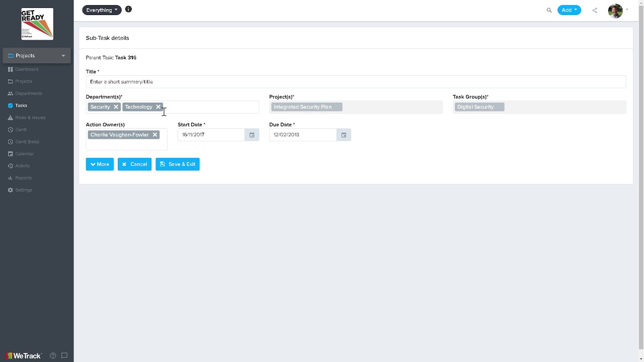Open Reports in the sidebar
Screen dimensions: 644x362
pyautogui.click(x=20, y=178)
